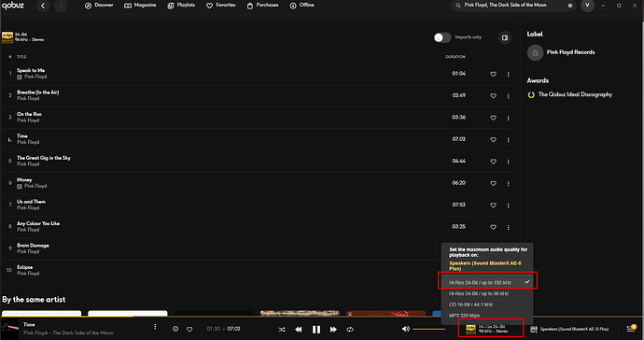Open more options for Us and Them
Image resolution: width=644 pixels, height=340 pixels.
(508, 205)
